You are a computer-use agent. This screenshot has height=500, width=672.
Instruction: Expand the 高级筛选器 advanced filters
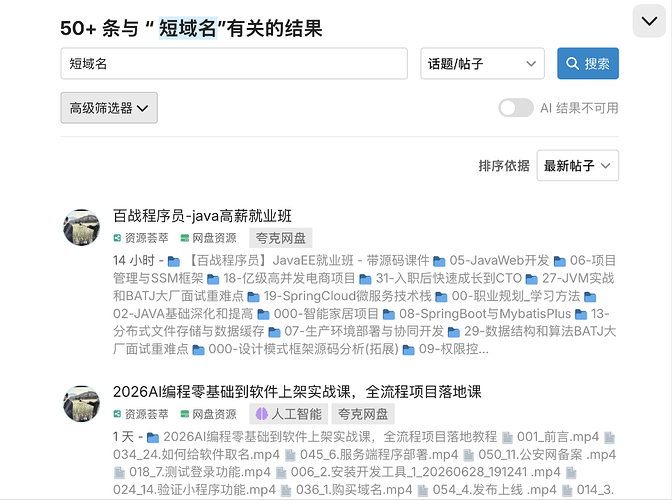pos(109,108)
